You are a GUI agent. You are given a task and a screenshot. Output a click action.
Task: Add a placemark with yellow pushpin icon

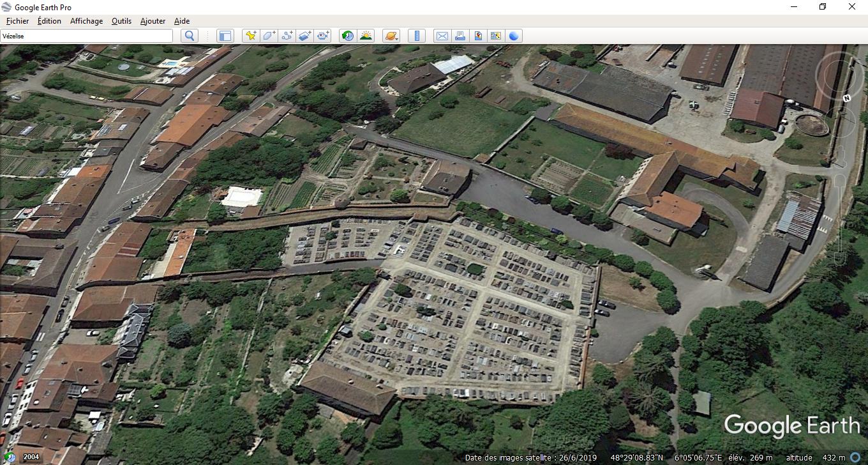tap(251, 36)
